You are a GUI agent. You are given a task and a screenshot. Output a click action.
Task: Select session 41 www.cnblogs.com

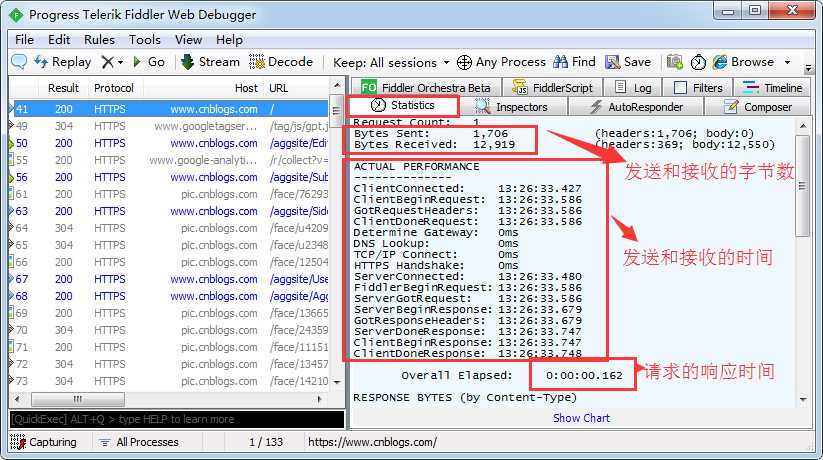point(169,109)
